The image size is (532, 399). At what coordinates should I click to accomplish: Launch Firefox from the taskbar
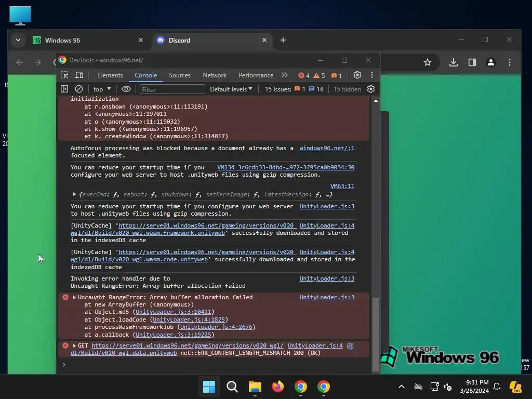pyautogui.click(x=278, y=387)
